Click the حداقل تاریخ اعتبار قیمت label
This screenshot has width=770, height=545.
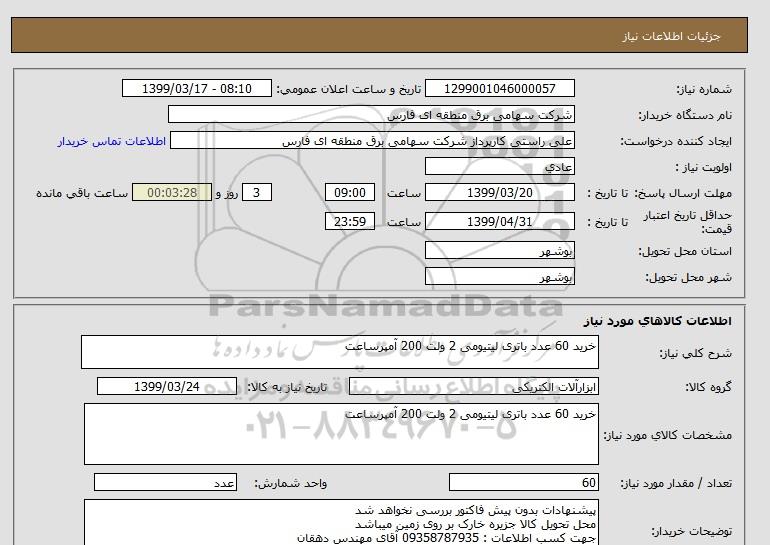(688, 222)
